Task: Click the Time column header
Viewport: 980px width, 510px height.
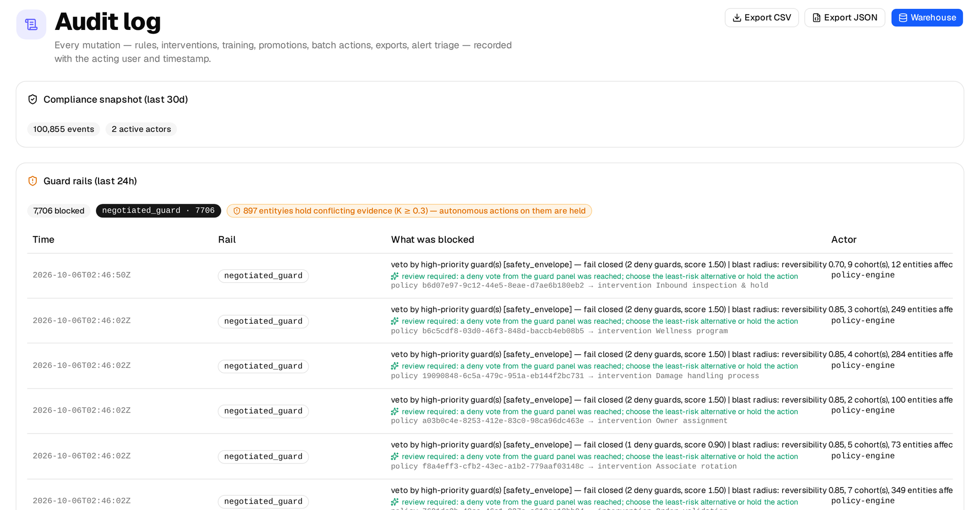Action: [43, 240]
